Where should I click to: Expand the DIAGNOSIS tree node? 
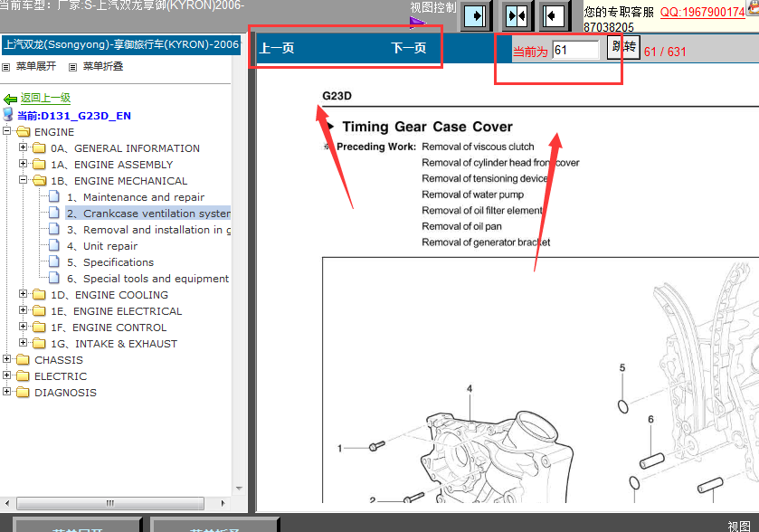click(6, 391)
